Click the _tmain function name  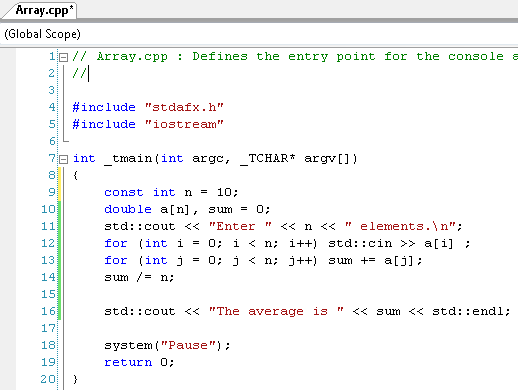pos(128,159)
